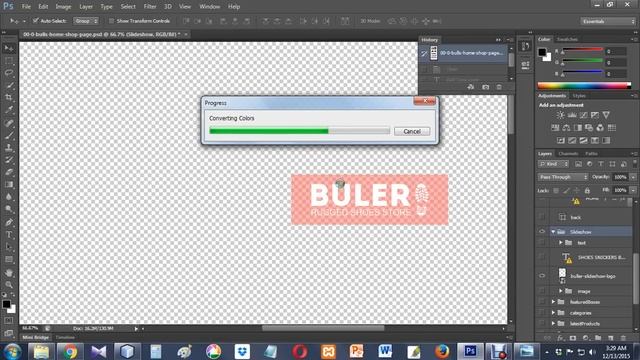Click the red R color slider
Screen dimensions: 640x360
pos(582,50)
